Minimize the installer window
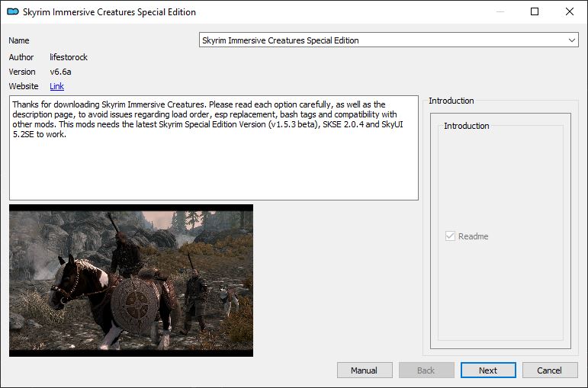 coord(500,11)
